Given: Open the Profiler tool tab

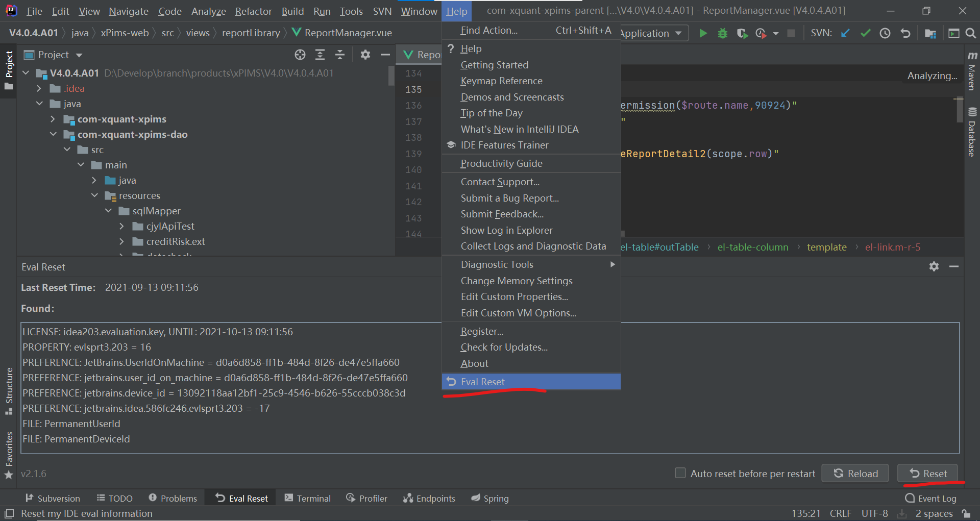Looking at the screenshot, I should (x=366, y=498).
